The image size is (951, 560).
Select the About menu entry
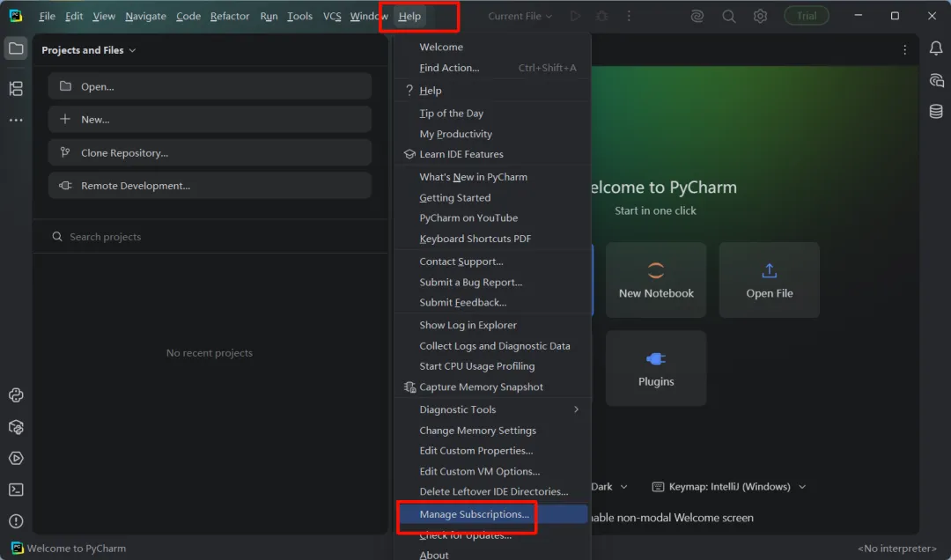492,554
